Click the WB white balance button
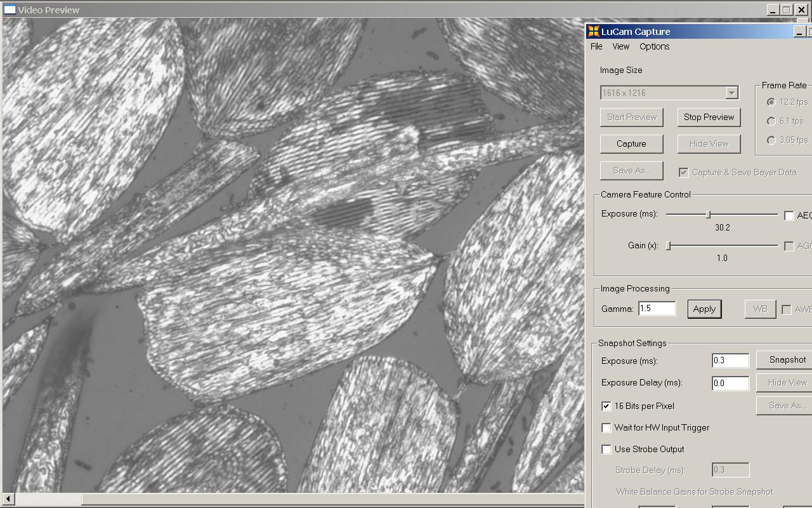The image size is (812, 508). pyautogui.click(x=760, y=309)
